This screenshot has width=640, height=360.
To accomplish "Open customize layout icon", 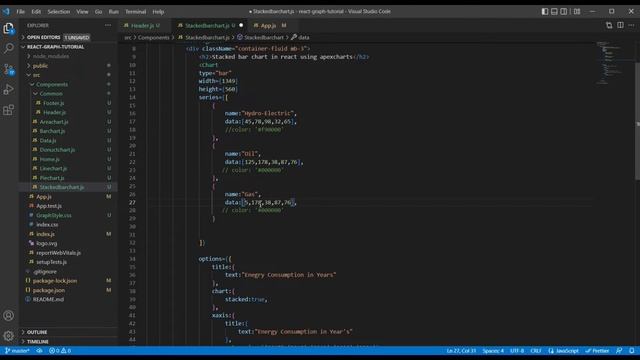I will pyautogui.click(x=577, y=11).
